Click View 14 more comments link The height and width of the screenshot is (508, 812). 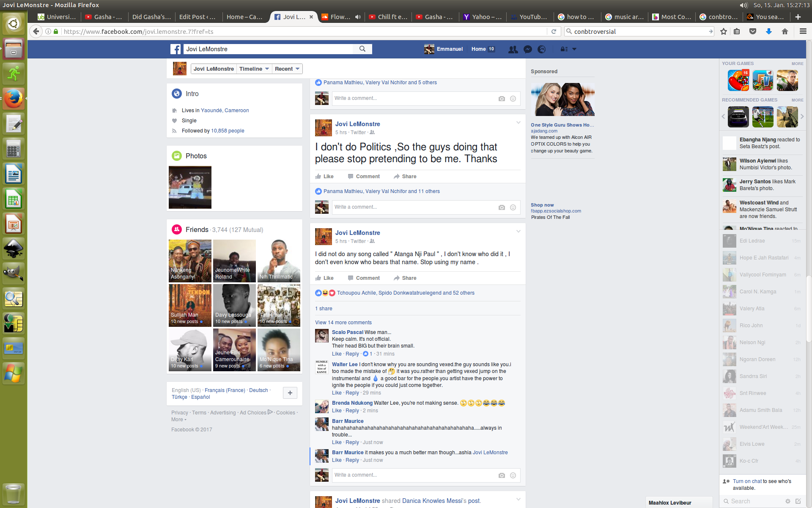coord(343,323)
